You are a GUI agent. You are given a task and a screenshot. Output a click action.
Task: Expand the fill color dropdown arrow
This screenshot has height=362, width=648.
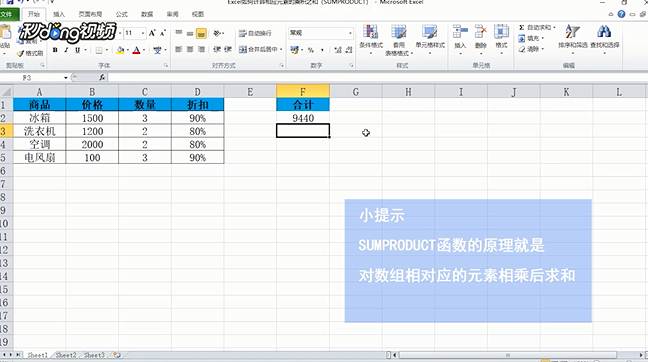tap(127, 50)
